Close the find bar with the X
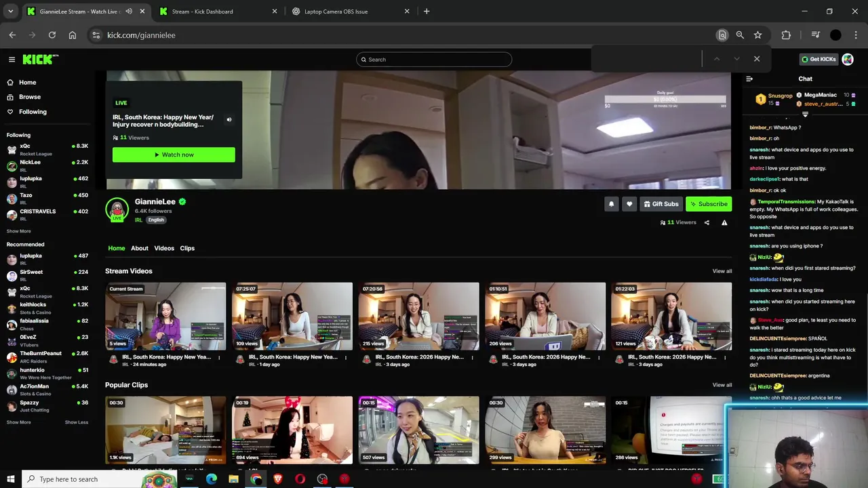The height and width of the screenshot is (488, 868). (x=757, y=59)
